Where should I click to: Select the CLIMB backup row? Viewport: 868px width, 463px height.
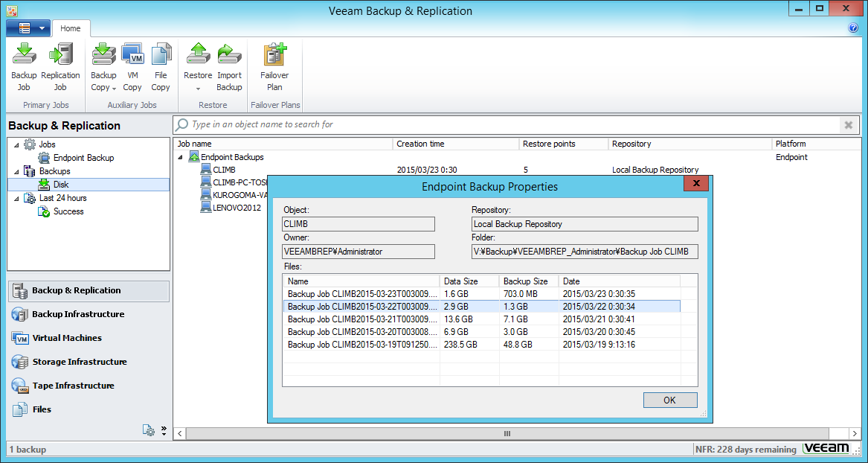pyautogui.click(x=517, y=170)
